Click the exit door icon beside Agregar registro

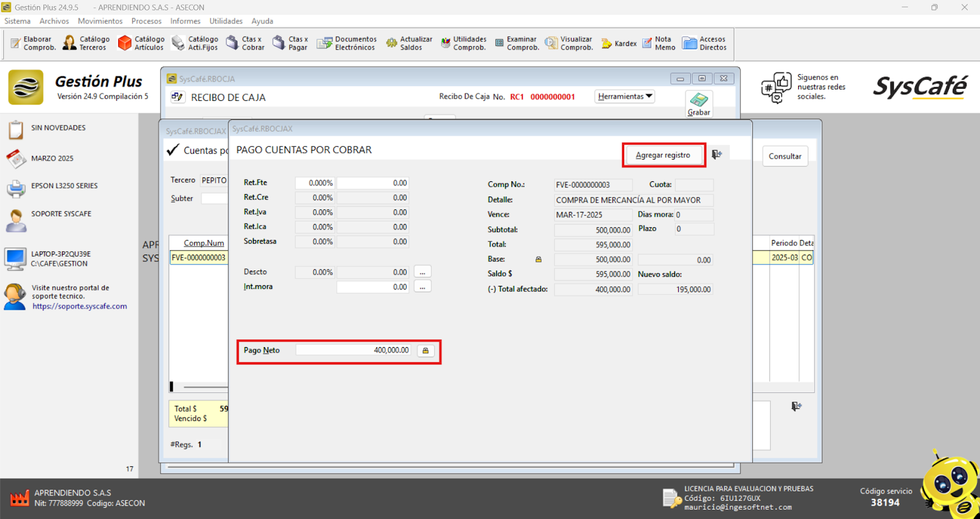(717, 154)
